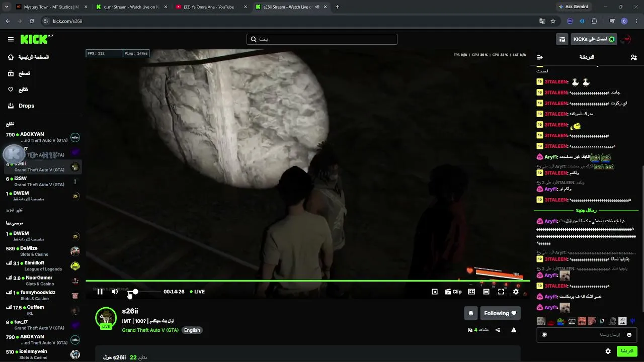This screenshot has height=362, width=644.
Task: Open Chrome profile avatar
Action: coord(624,21)
